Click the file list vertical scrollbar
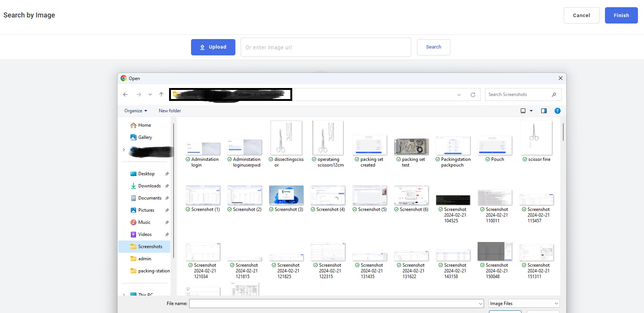Viewport: 644px width, 313px height. [x=563, y=131]
